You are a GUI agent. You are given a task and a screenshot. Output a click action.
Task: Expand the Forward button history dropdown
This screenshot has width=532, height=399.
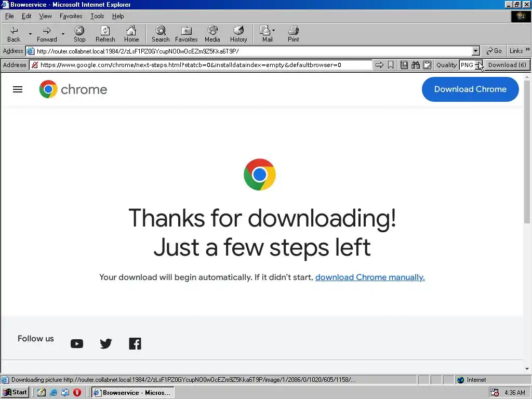[x=63, y=34]
